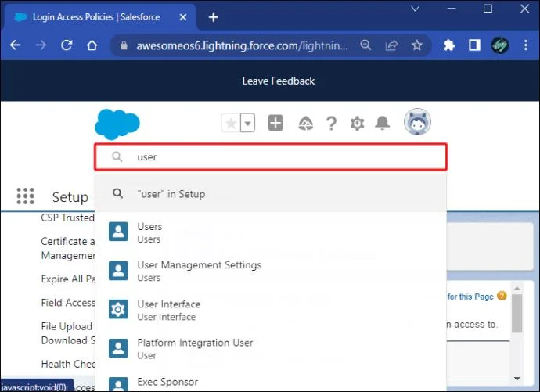Reload the Salesforce page

coord(67,45)
